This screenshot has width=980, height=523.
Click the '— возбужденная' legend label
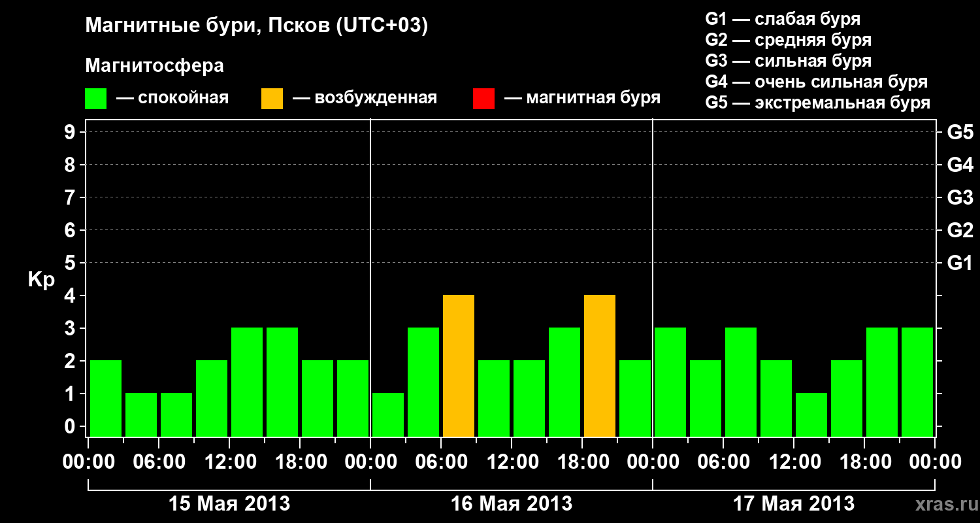365,99
